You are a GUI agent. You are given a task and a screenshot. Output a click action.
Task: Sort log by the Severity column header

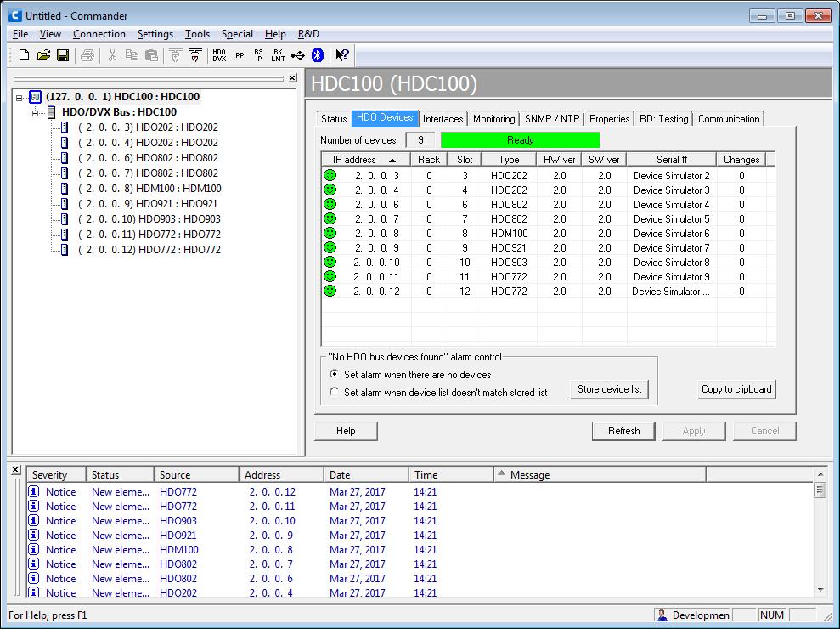coord(56,475)
